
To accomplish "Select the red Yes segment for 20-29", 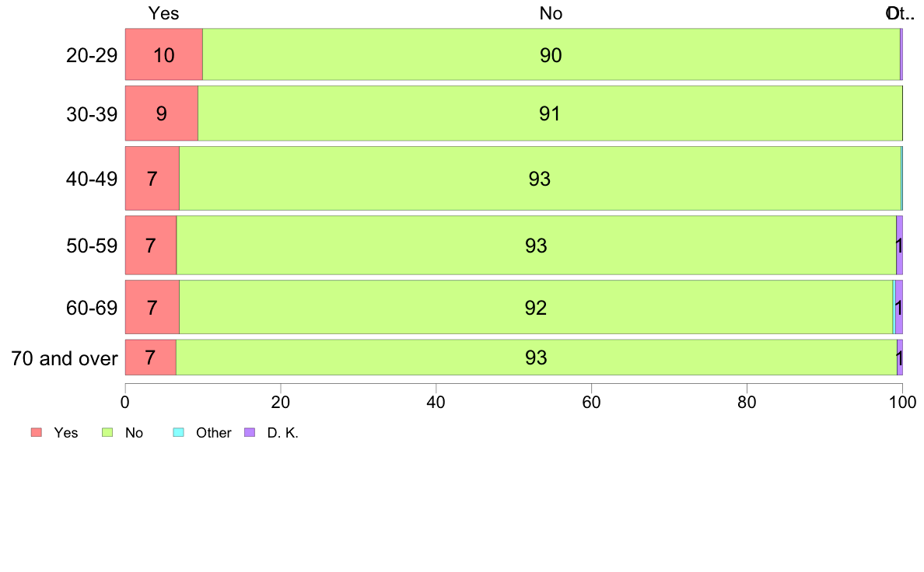I will click(164, 54).
